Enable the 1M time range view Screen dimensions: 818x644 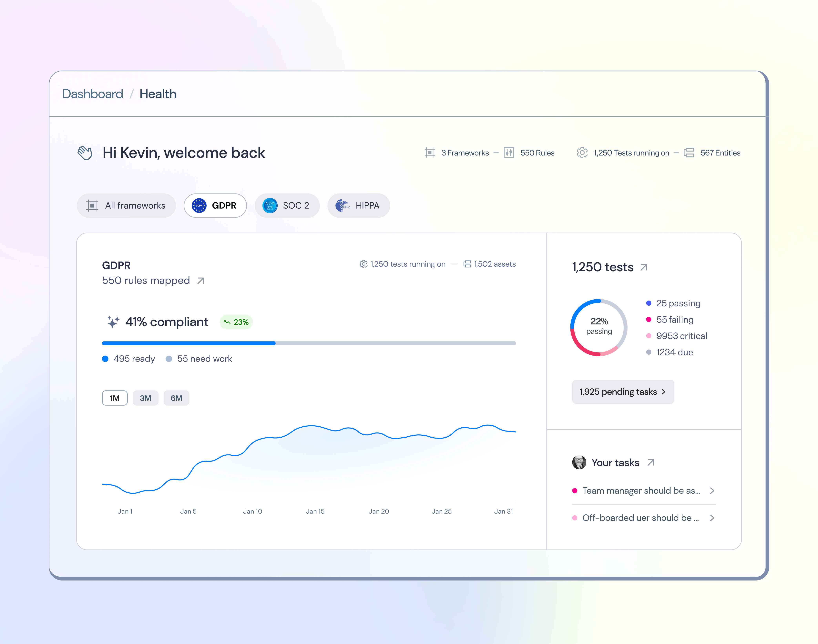tap(114, 398)
